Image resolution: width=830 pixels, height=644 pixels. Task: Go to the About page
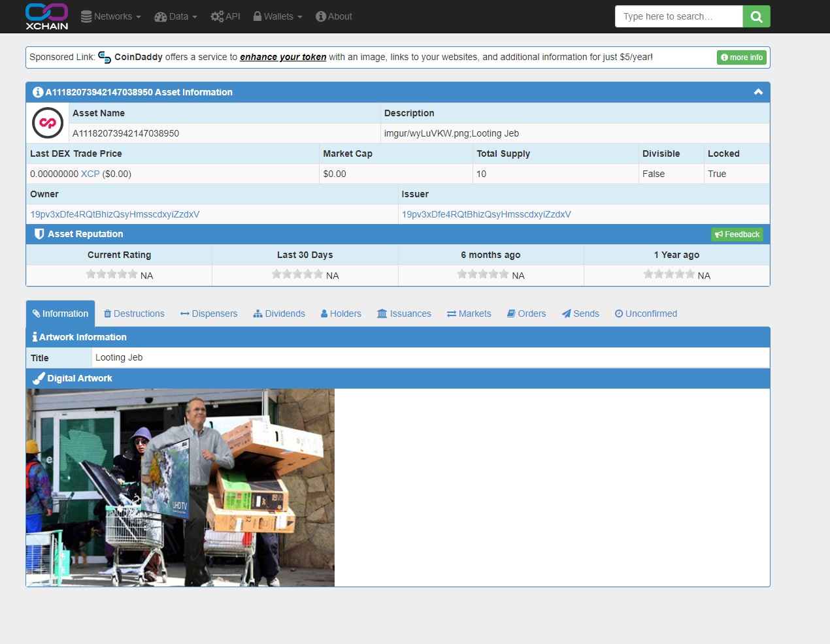pos(334,16)
